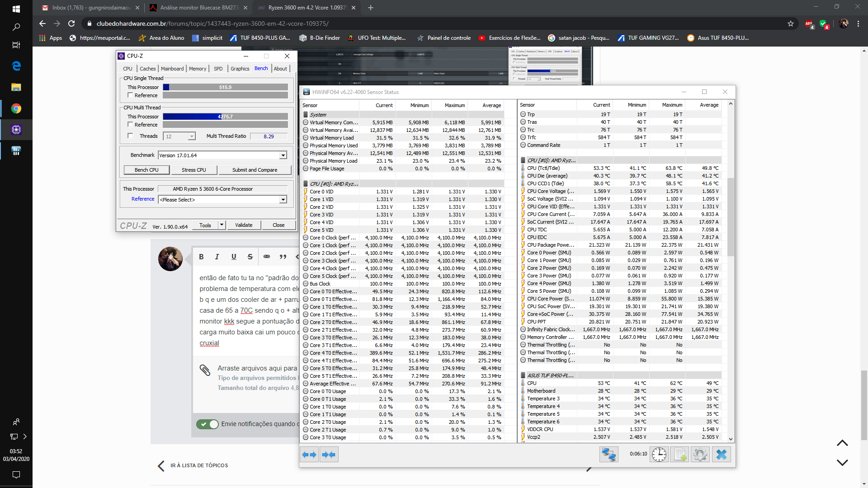Toggle 'Envie notificações' switch off
Viewport: 868px width, 488px height.
point(208,424)
